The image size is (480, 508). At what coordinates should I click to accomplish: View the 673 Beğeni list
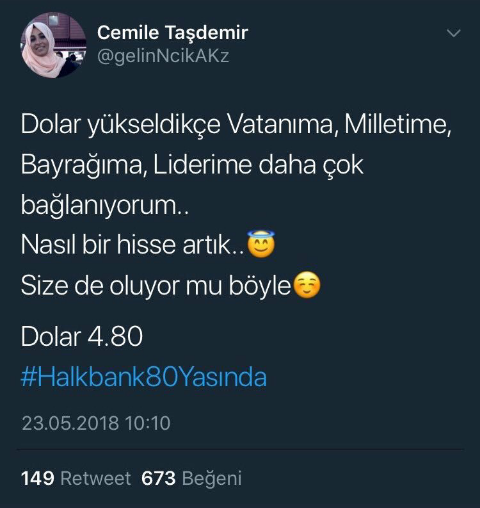coord(191,478)
